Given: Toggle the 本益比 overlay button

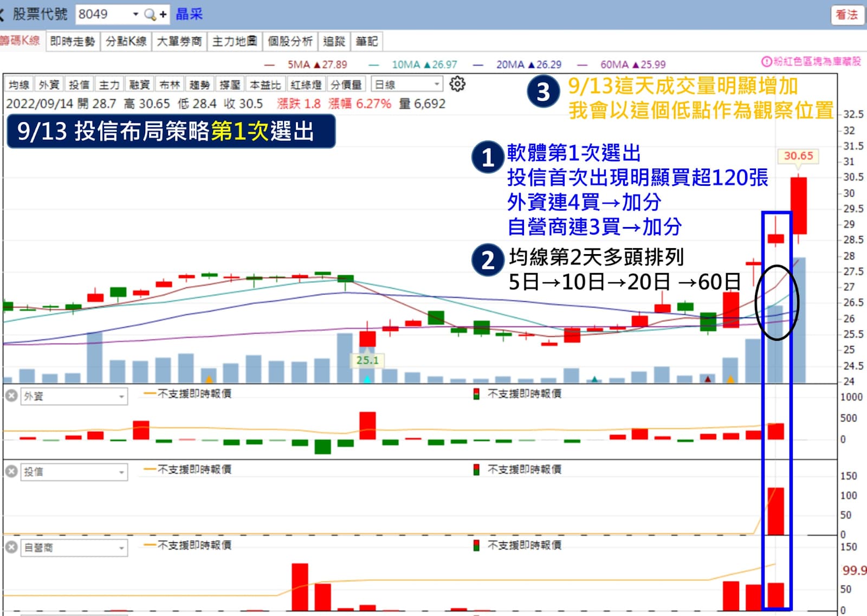Looking at the screenshot, I should [x=265, y=85].
